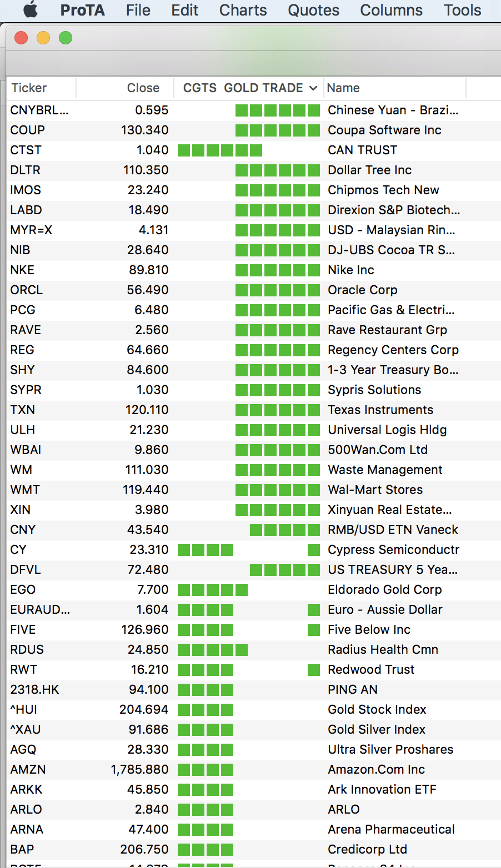Select DJ-UBS Cocoa TR name cell
The width and height of the screenshot is (501, 868).
391,250
